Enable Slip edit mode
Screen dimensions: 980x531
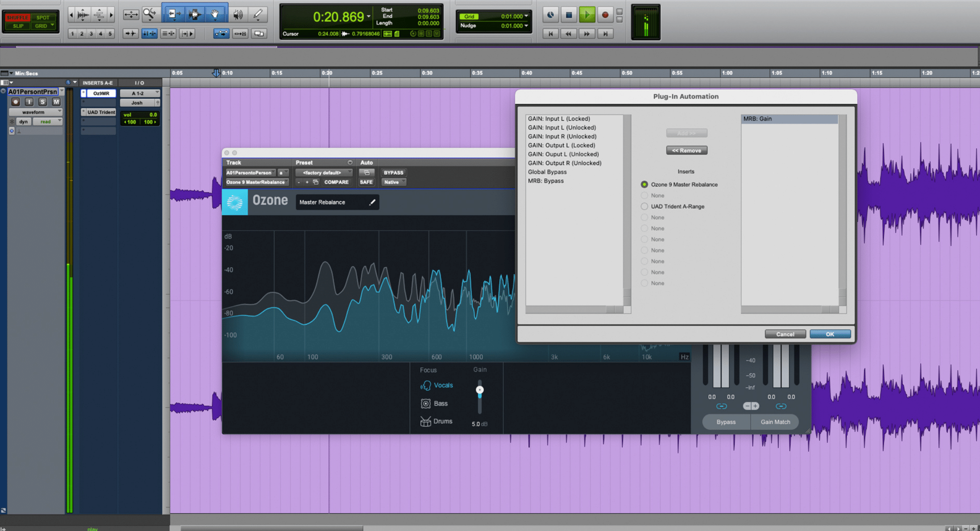click(18, 26)
